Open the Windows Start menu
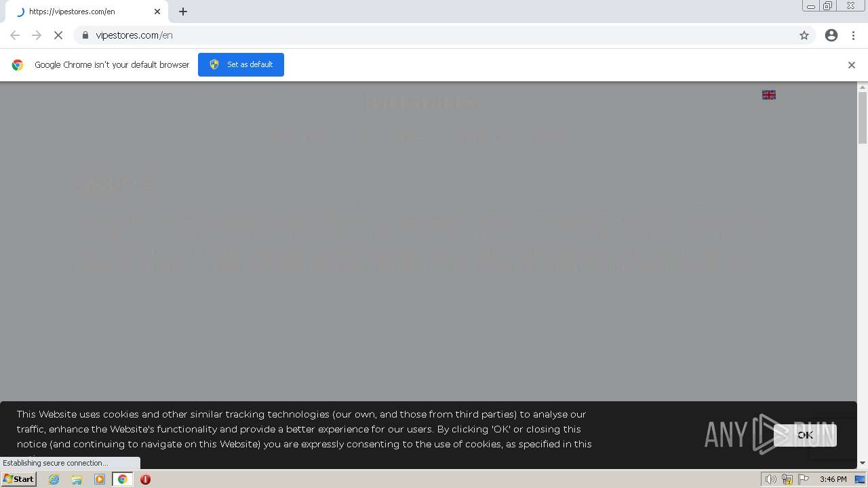 pyautogui.click(x=18, y=479)
